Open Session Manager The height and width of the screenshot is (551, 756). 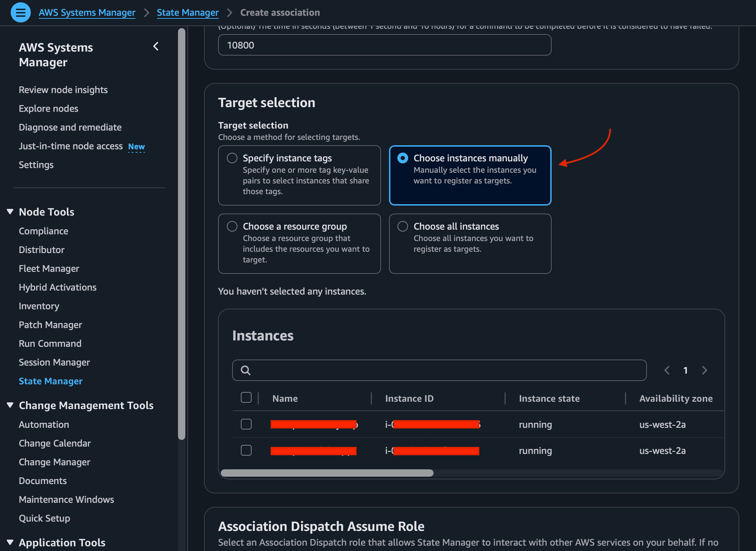54,362
